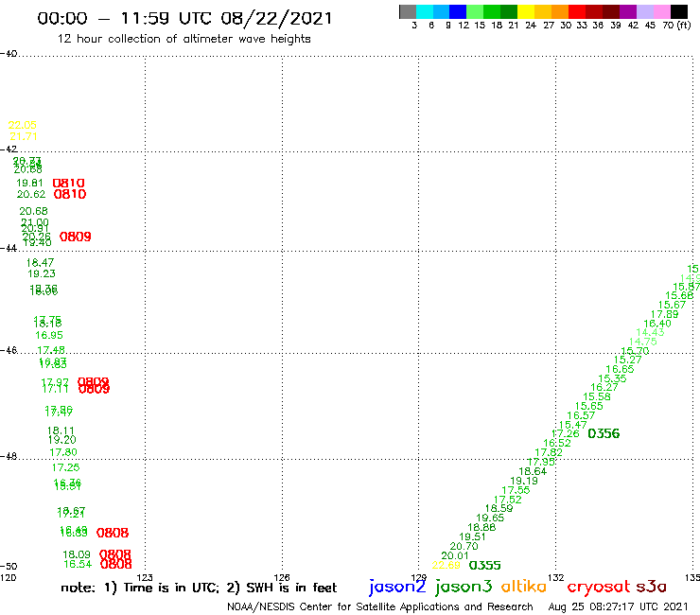The height and width of the screenshot is (615, 700).
Task: Click the title '00:00 – 11:59 UTC 08/22/2021'
Action: [x=184, y=19]
